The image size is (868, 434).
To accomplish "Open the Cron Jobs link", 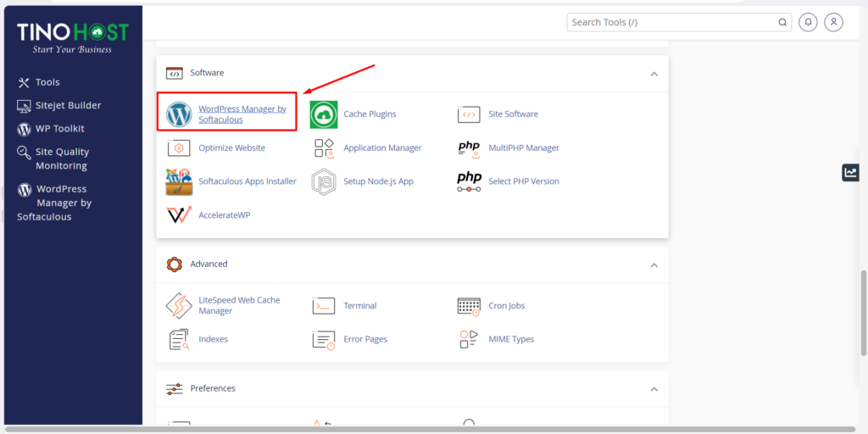I will [x=507, y=305].
